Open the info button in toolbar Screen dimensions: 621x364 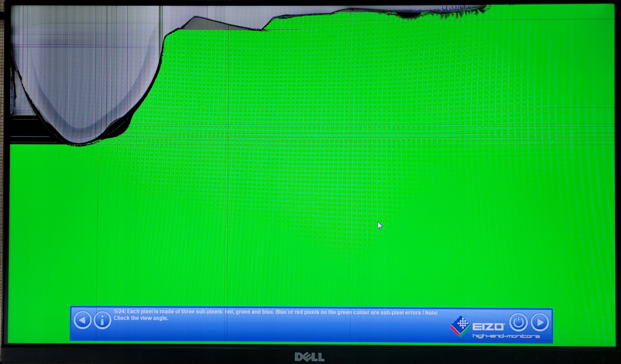(x=102, y=320)
